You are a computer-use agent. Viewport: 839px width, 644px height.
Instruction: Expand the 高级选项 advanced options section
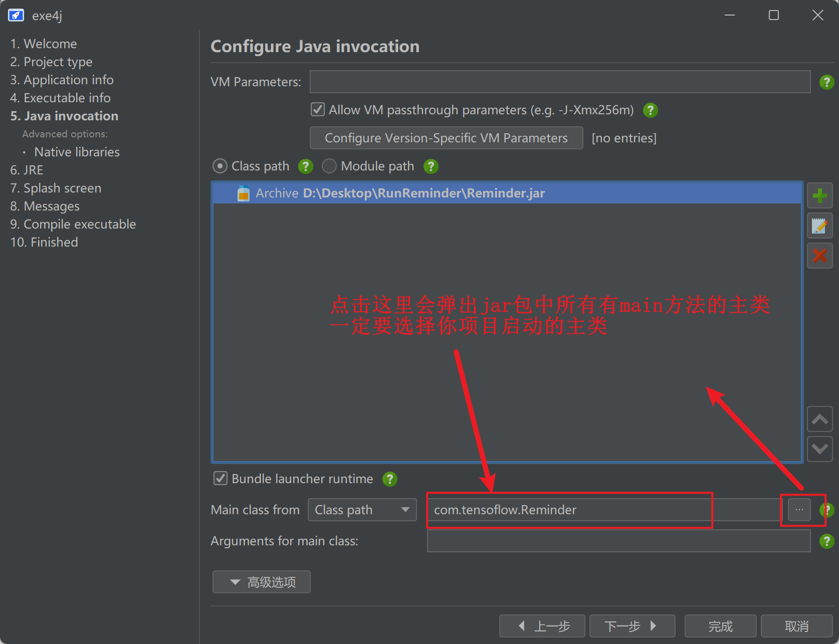[x=262, y=582]
